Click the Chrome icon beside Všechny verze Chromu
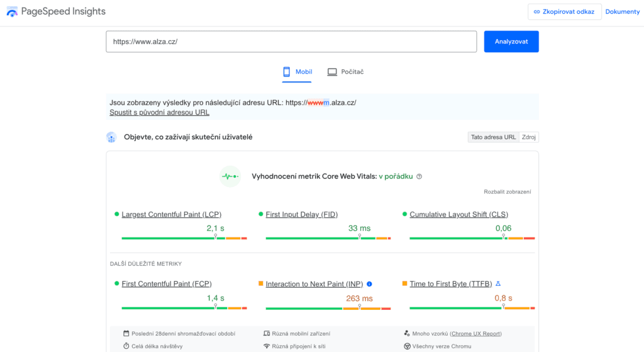This screenshot has width=644, height=352. tap(407, 346)
